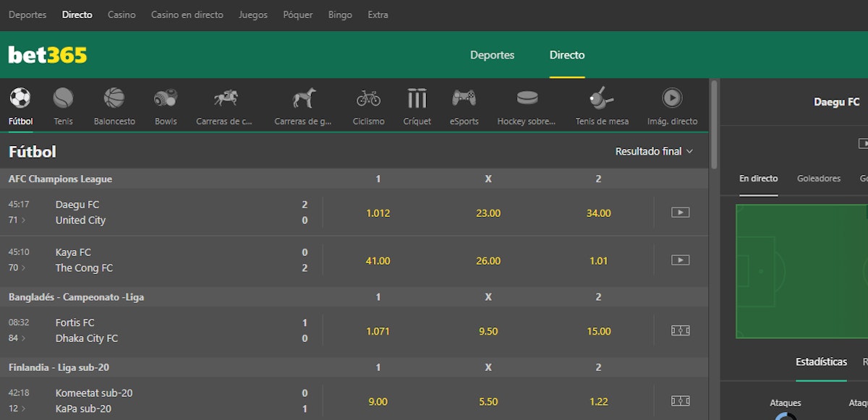Expand the Resultado final market dropdown
The height and width of the screenshot is (420, 868).
click(654, 152)
